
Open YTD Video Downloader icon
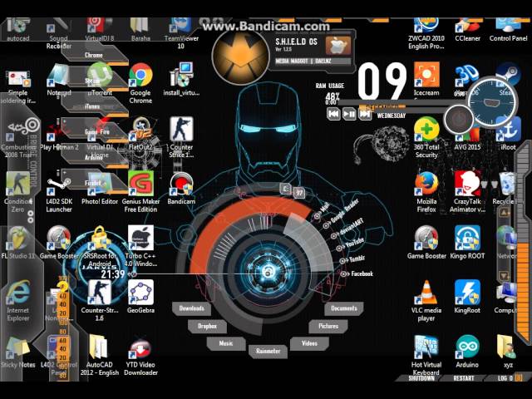click(x=140, y=347)
